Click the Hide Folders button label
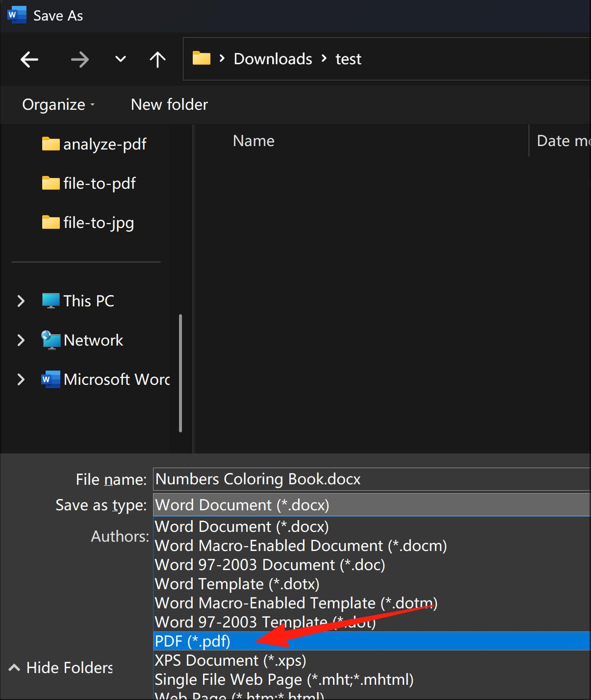This screenshot has height=700, width=591. tap(70, 668)
